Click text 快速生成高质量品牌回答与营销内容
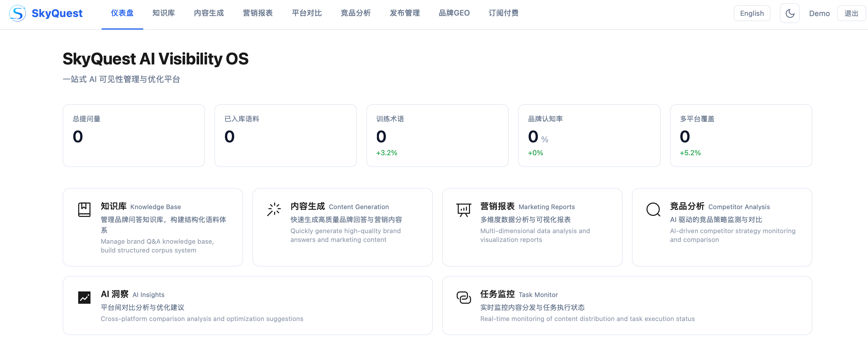This screenshot has width=868, height=355. 346,219
